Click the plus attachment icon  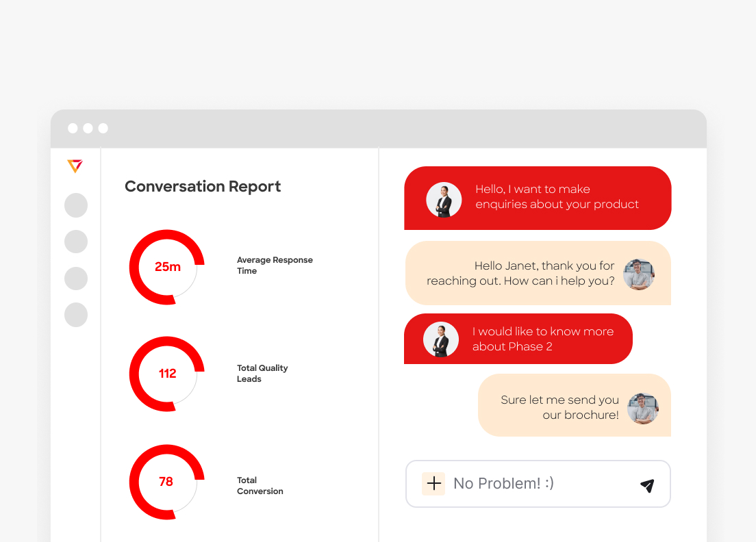tap(433, 484)
